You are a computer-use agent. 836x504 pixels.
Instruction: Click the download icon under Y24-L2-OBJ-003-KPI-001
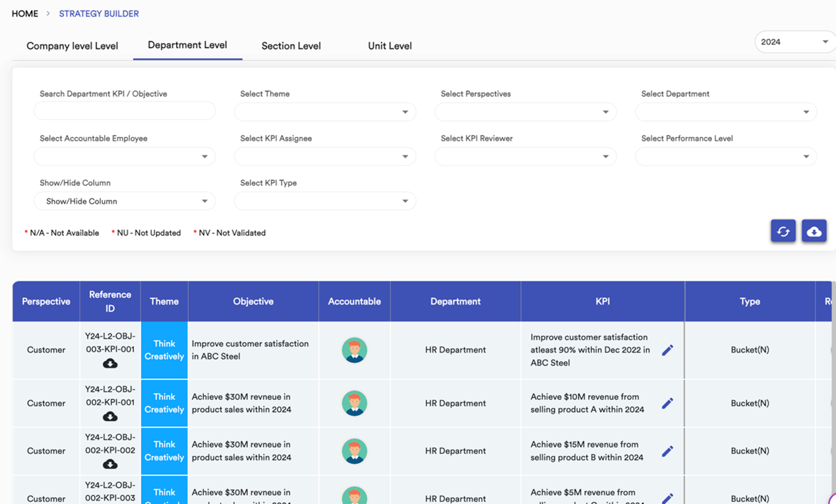[x=110, y=363]
